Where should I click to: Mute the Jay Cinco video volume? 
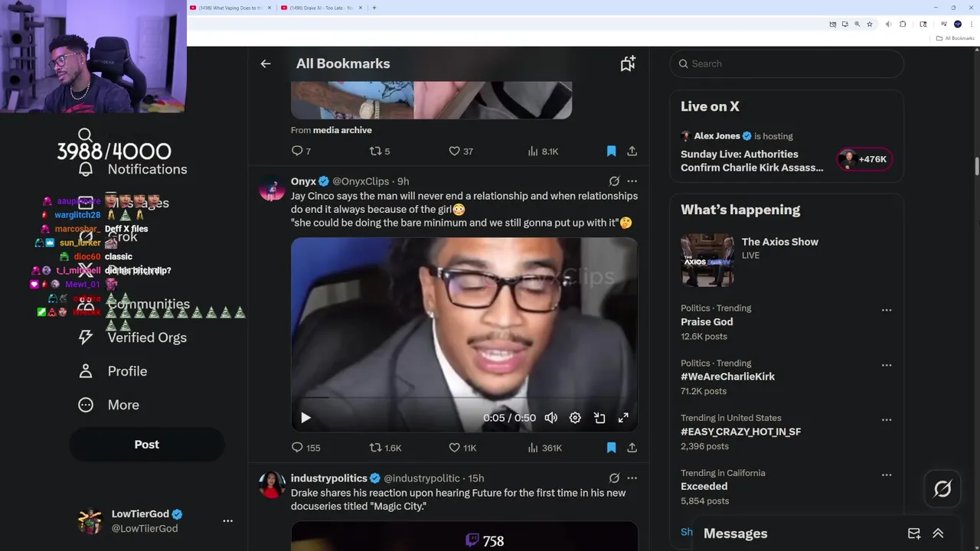click(550, 418)
